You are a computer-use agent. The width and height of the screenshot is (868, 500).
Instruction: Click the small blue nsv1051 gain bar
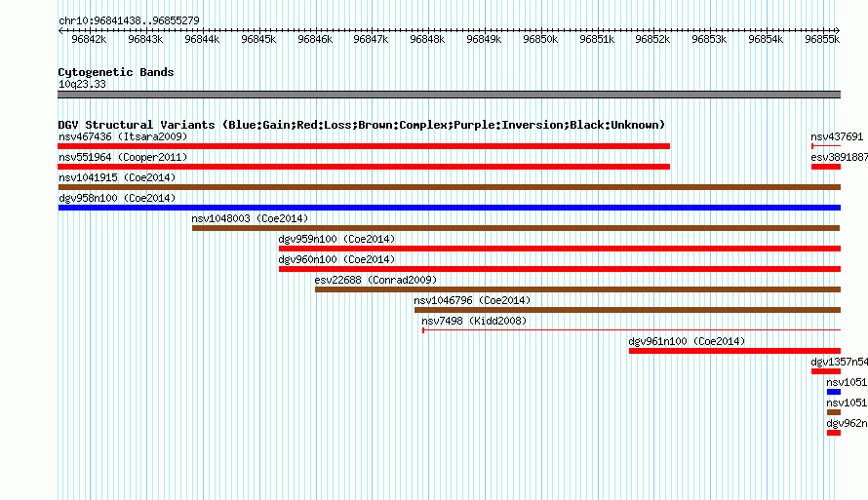point(834,392)
